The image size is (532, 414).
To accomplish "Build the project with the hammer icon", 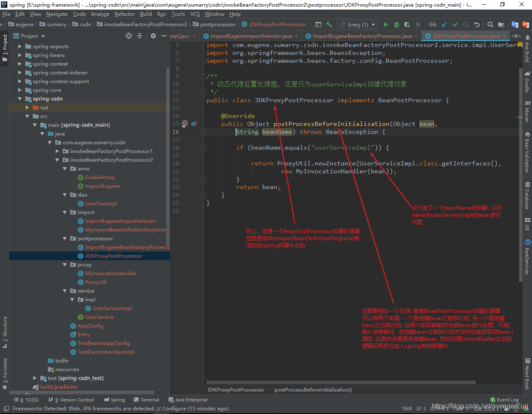I will [x=329, y=25].
